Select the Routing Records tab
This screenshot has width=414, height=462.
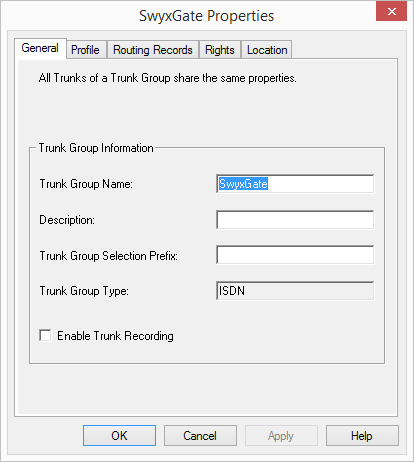point(153,50)
